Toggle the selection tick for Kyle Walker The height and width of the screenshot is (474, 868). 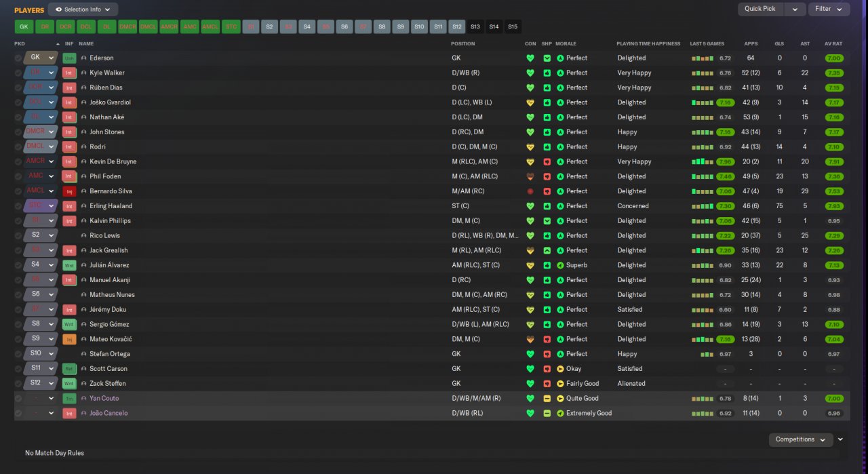[x=18, y=73]
